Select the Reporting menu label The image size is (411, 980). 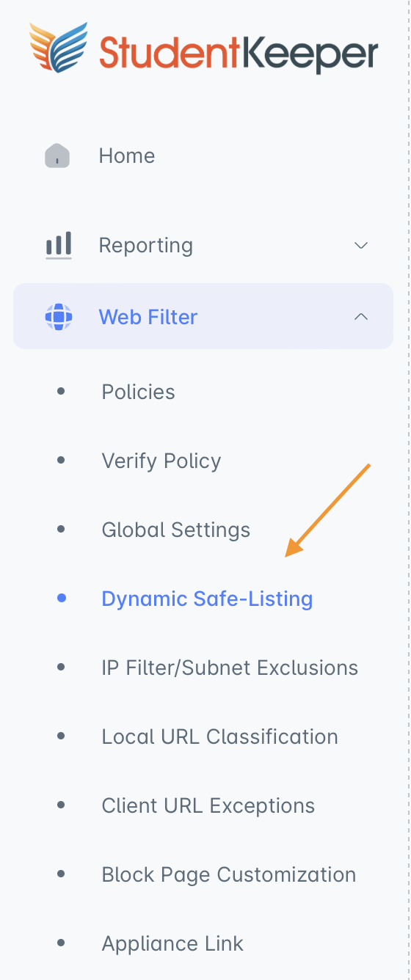coord(146,245)
